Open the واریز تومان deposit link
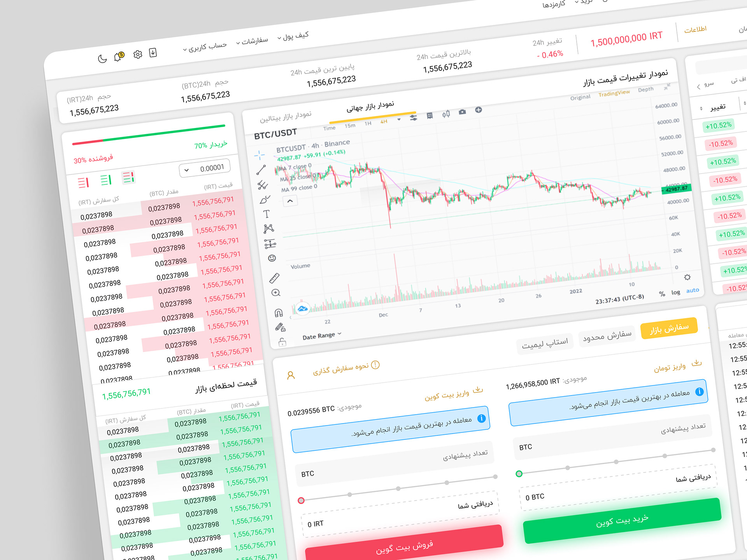Screen dimensions: 747x560 pos(677,366)
